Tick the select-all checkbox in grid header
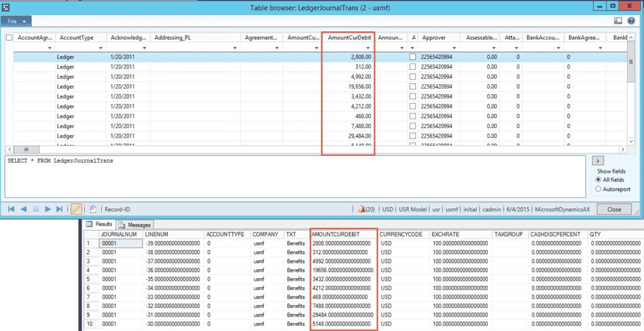644x331 pixels. click(9, 37)
